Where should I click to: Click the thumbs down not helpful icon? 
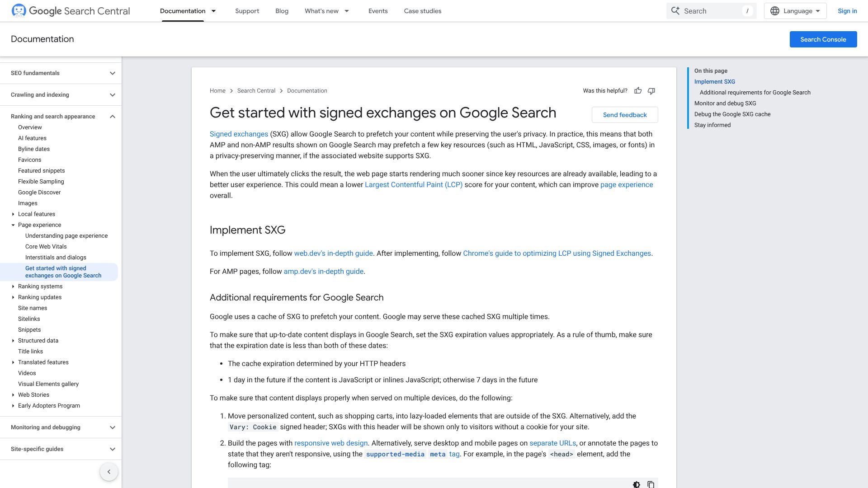tap(651, 91)
